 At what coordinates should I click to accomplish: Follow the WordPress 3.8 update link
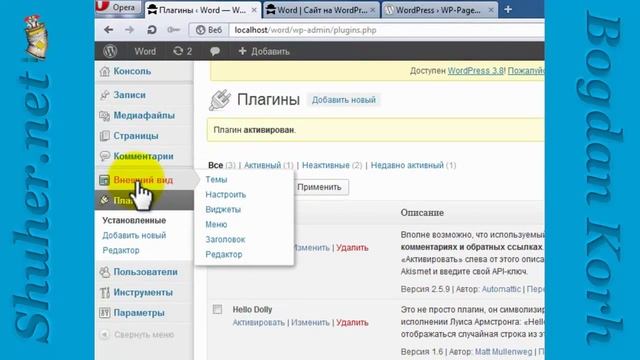(x=476, y=71)
